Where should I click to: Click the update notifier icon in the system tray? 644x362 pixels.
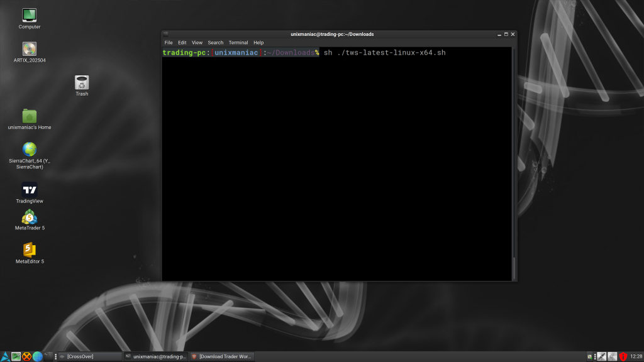[x=590, y=356]
